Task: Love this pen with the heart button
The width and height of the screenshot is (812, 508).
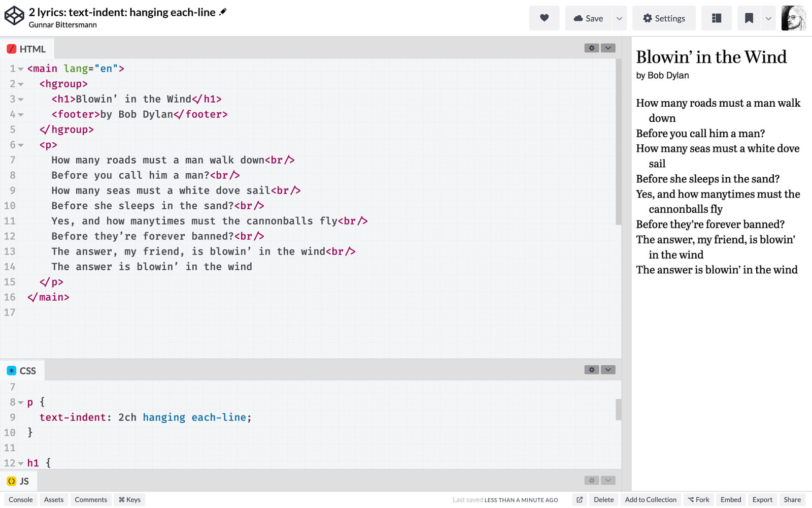Action: click(x=544, y=18)
